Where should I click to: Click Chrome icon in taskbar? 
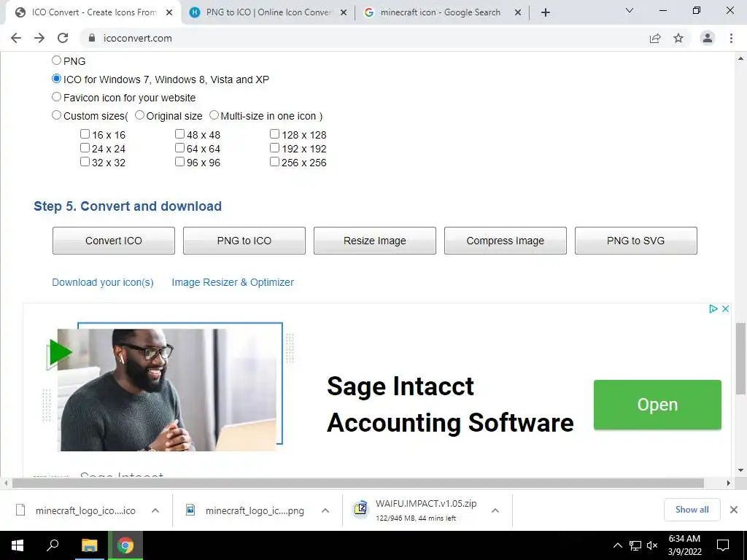pos(125,545)
